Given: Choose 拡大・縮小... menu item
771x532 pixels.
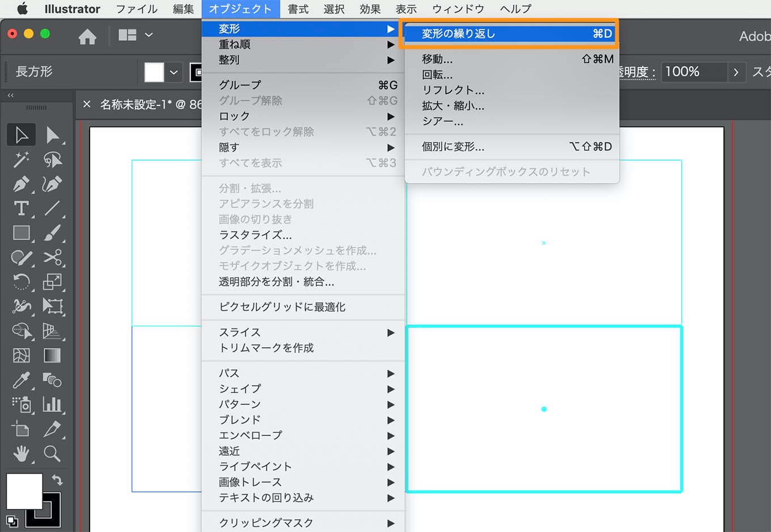Looking at the screenshot, I should point(512,105).
